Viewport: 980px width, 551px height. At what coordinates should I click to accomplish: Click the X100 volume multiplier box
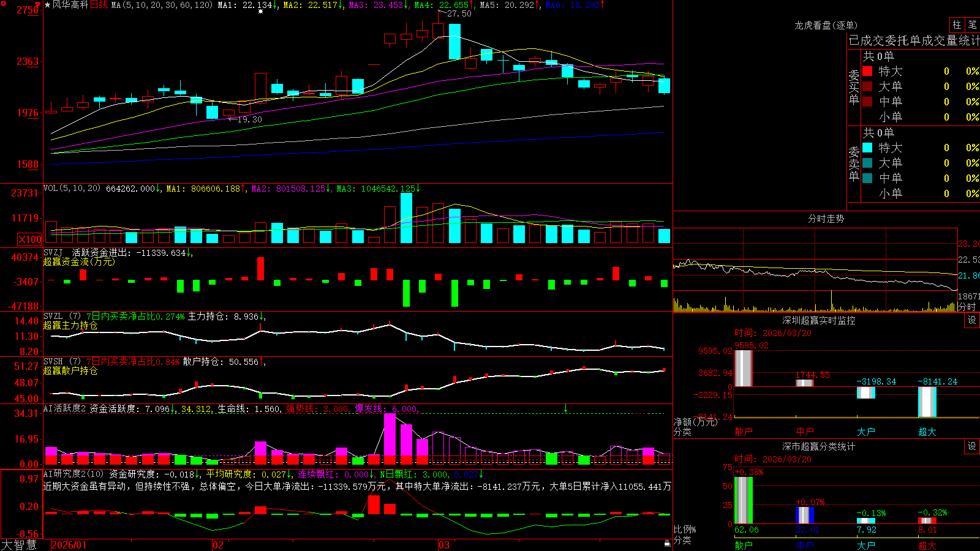29,240
